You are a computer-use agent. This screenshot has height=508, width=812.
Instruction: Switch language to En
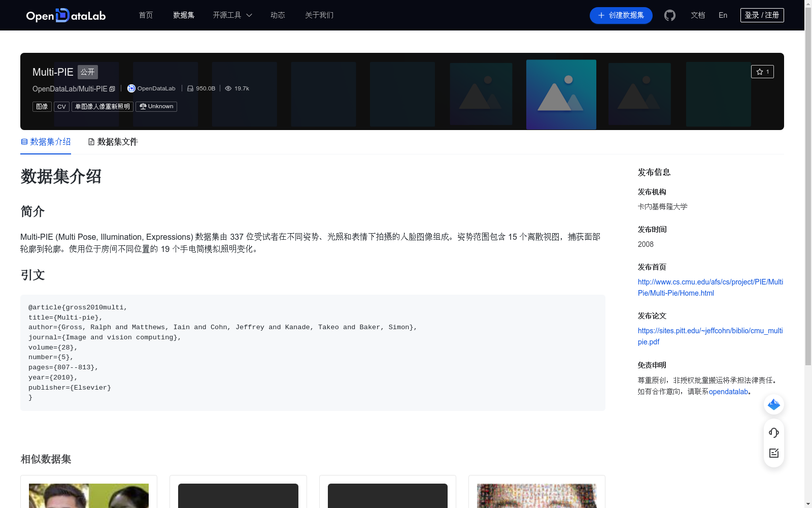[723, 15]
